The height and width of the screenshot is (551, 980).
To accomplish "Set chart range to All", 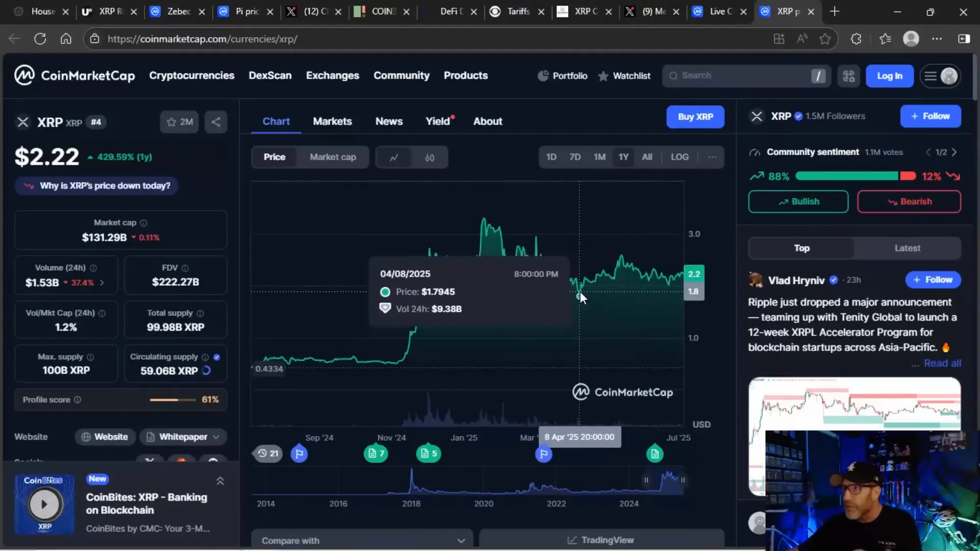I will click(647, 157).
